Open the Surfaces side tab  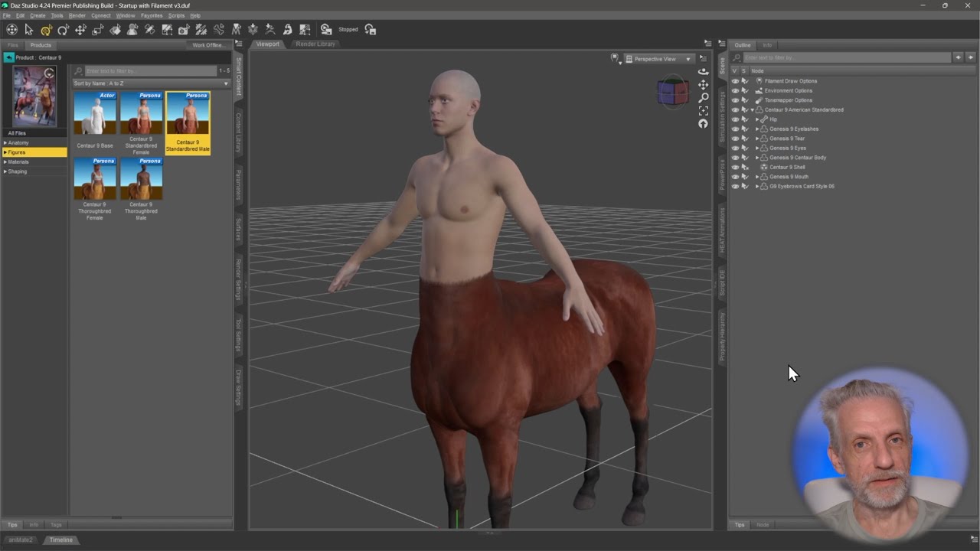(239, 228)
